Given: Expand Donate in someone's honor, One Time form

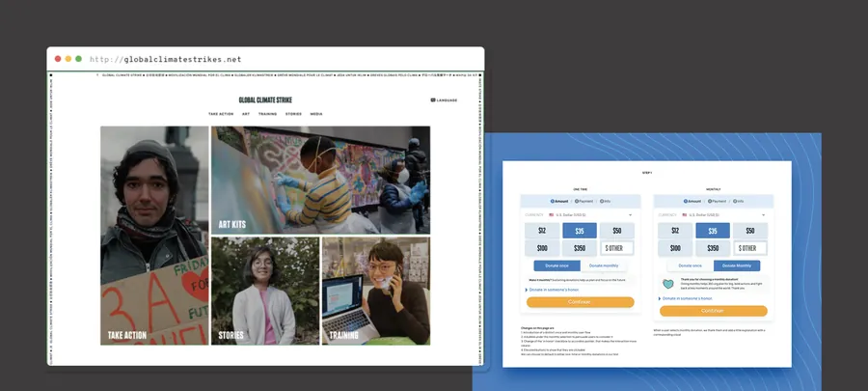Looking at the screenshot, I should tap(552, 290).
